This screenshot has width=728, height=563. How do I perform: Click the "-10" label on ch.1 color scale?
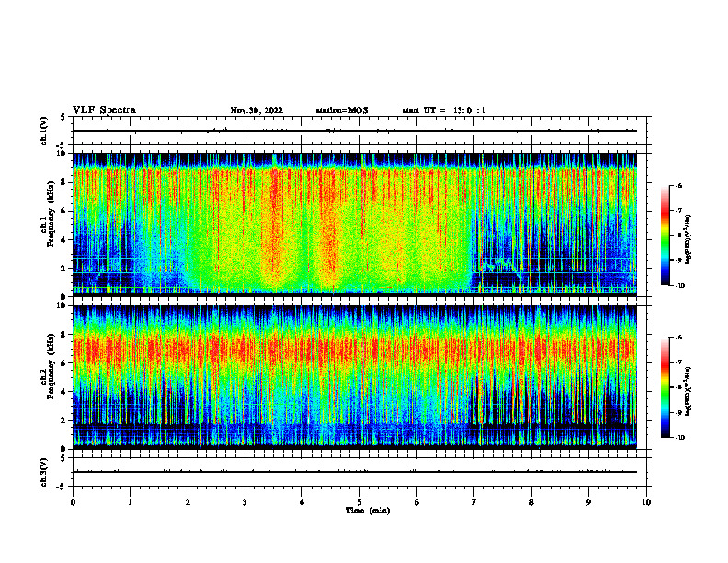pos(679,286)
